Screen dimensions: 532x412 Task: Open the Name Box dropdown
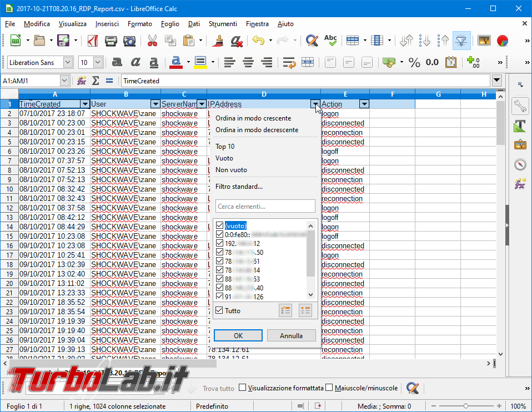[64, 81]
